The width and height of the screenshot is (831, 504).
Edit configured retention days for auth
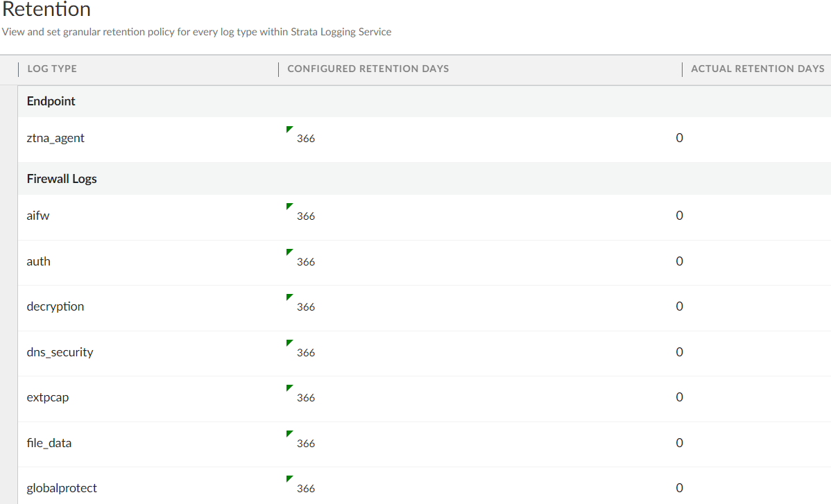(306, 262)
